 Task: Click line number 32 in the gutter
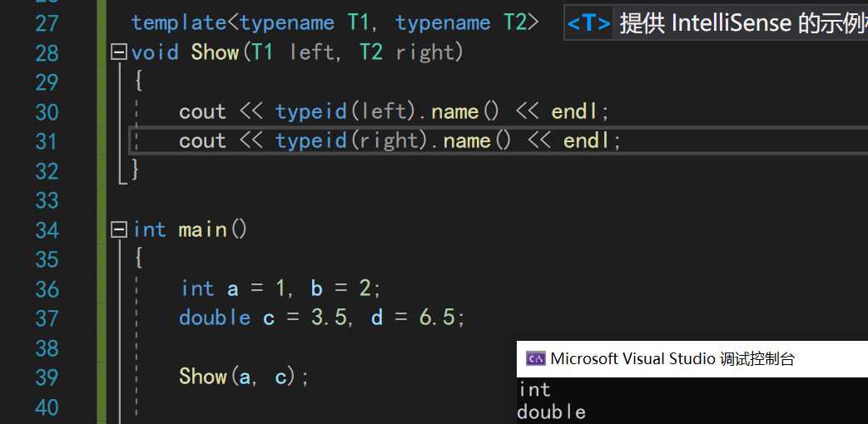pyautogui.click(x=47, y=170)
